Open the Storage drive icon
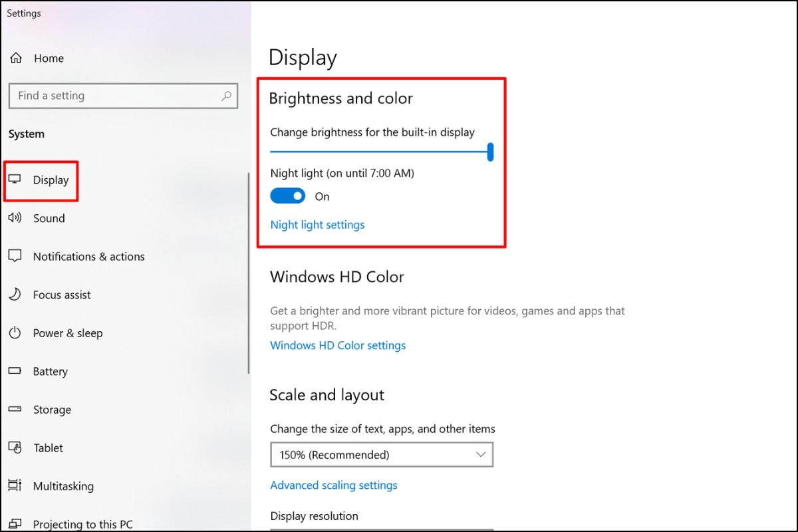 click(x=15, y=410)
